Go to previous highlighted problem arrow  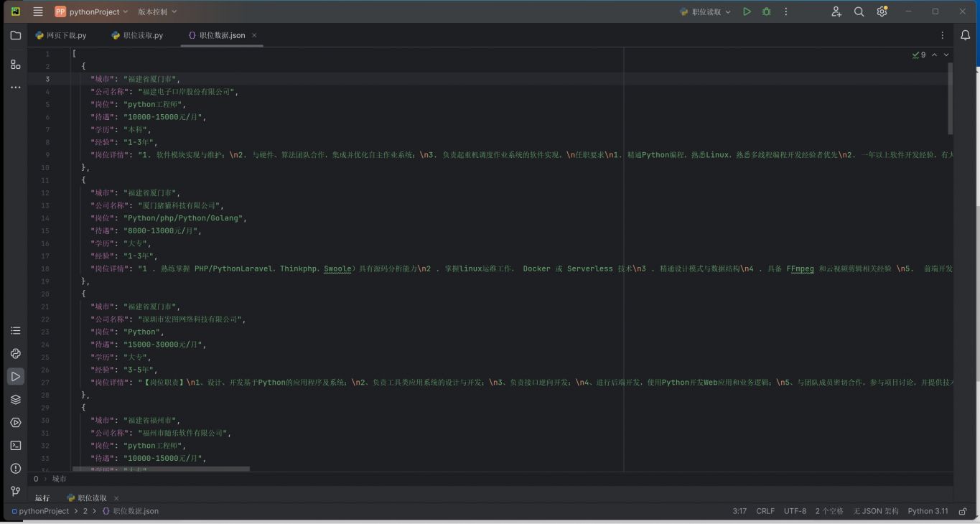pyautogui.click(x=934, y=55)
